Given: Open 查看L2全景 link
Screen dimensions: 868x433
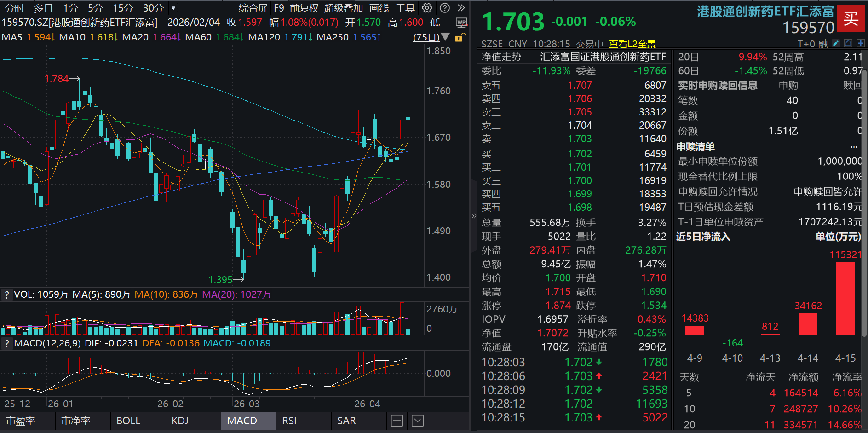Looking at the screenshot, I should pyautogui.click(x=632, y=44).
